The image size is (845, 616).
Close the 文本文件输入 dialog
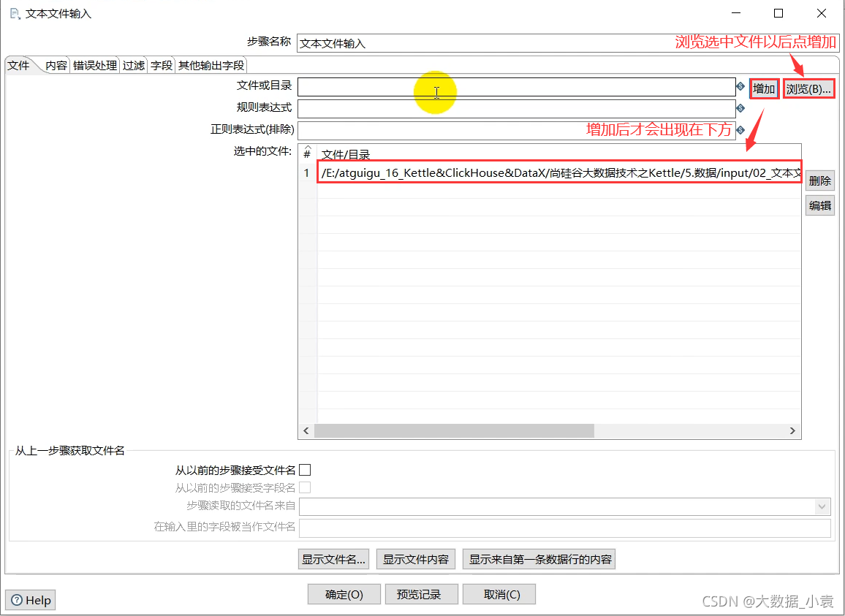(x=822, y=13)
